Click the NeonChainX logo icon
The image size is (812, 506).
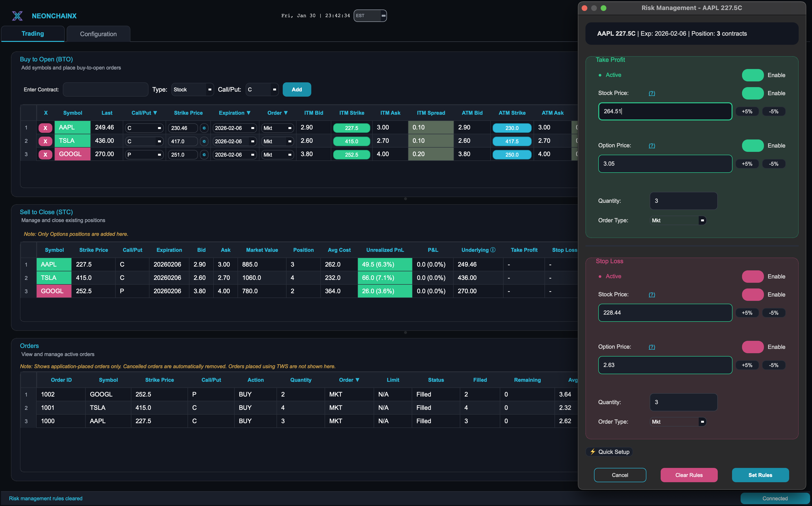tap(17, 16)
